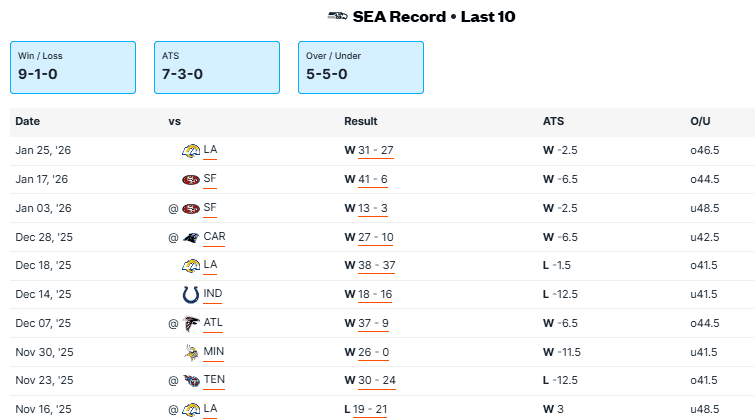Click the Tennessee Titans logo

pyautogui.click(x=190, y=381)
